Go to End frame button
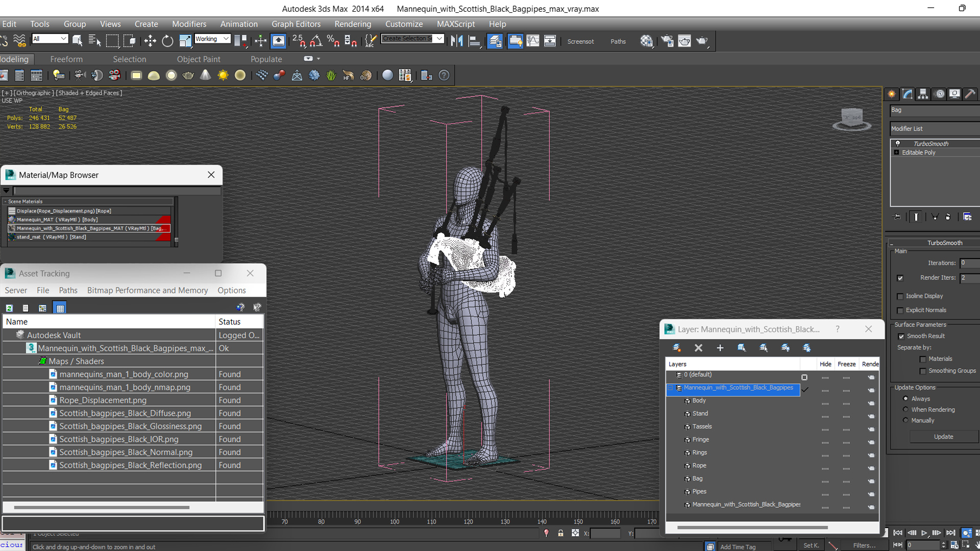The width and height of the screenshot is (980, 551). tap(950, 533)
